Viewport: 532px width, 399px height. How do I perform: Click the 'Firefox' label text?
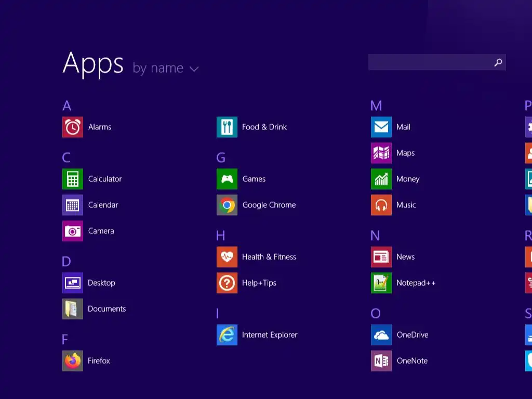[x=99, y=361]
